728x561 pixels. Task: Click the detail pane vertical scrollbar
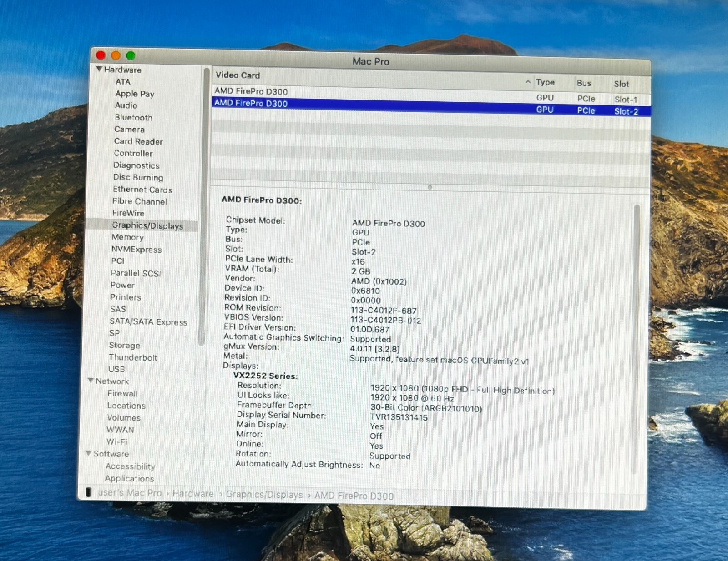point(636,339)
